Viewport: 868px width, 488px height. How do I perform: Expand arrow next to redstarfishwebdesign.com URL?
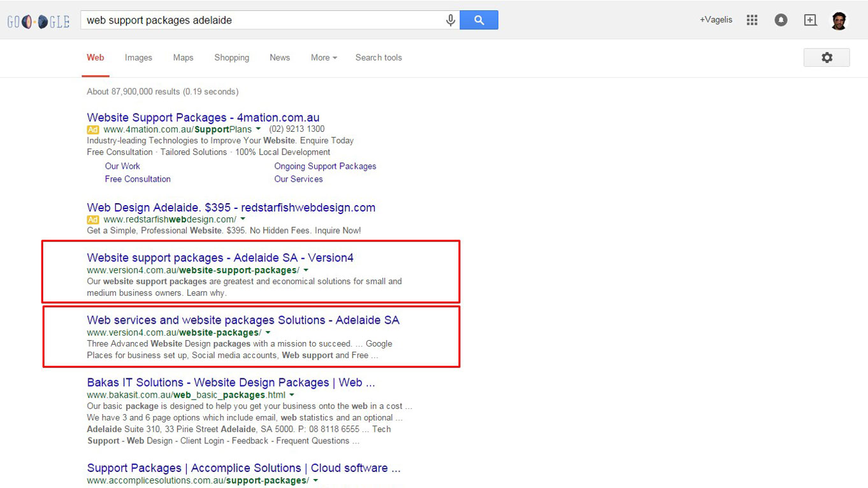[243, 220]
